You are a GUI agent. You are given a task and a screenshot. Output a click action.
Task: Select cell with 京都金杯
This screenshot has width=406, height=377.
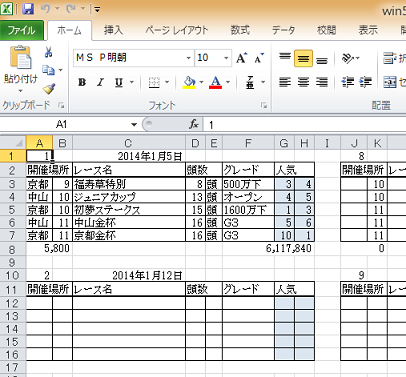[x=129, y=235]
